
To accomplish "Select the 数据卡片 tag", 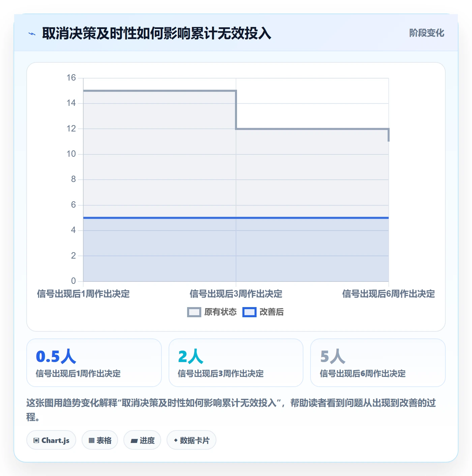I will (191, 440).
